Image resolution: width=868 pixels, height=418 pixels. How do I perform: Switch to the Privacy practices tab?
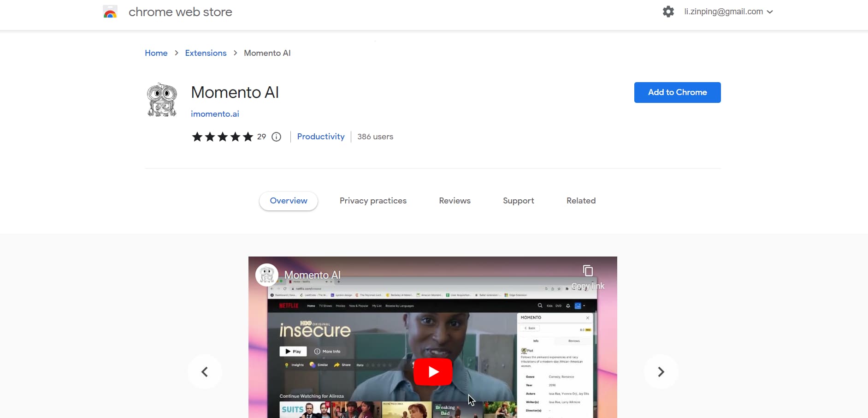(x=373, y=201)
